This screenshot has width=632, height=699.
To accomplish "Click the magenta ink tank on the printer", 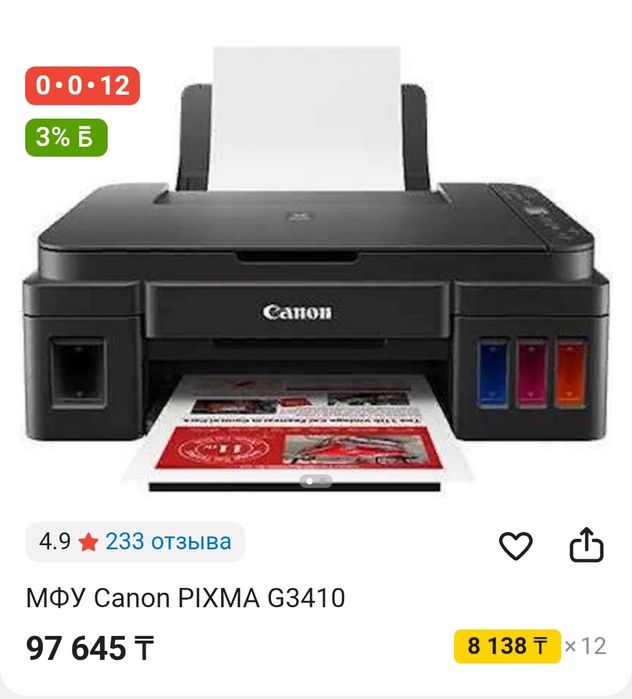I will (532, 373).
